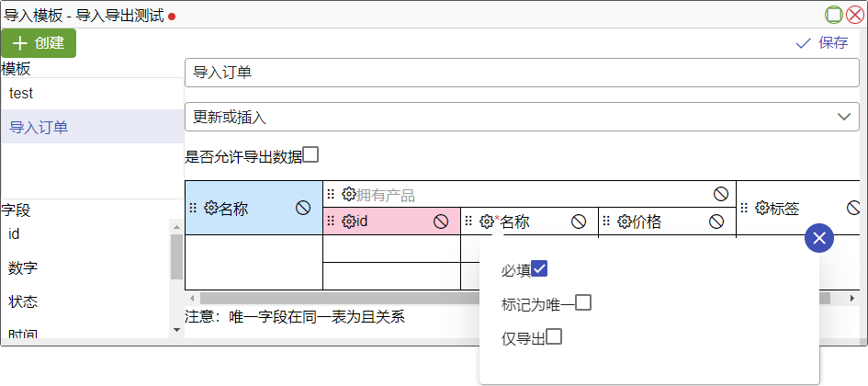Image resolution: width=868 pixels, height=386 pixels.
Task: Select the 状态 field from the field list
Action: pos(24,301)
